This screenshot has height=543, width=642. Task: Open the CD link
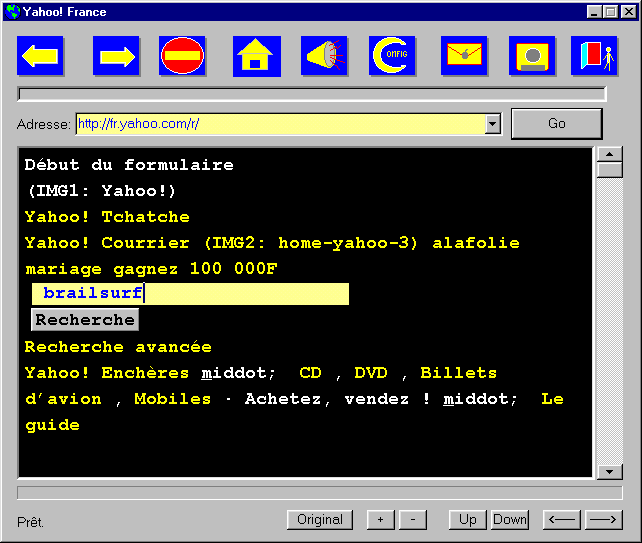[310, 373]
